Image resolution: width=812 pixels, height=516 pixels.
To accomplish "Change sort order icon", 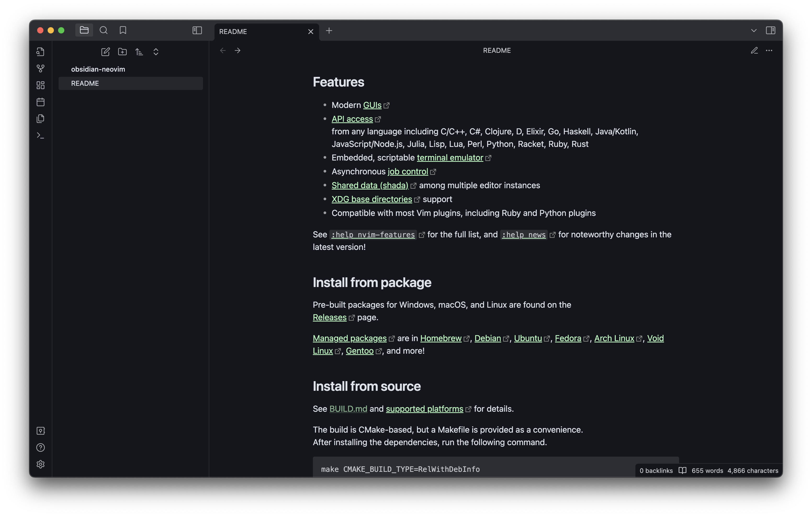I will click(x=139, y=51).
